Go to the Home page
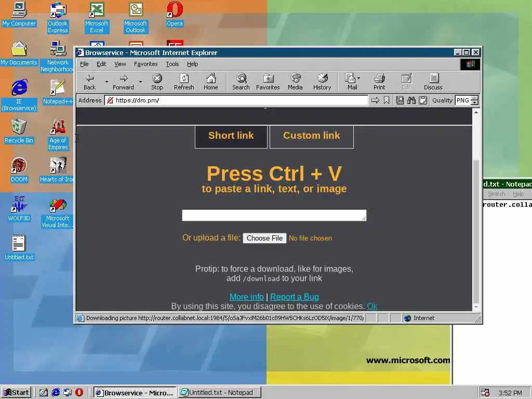This screenshot has width=532, height=399. [x=211, y=82]
